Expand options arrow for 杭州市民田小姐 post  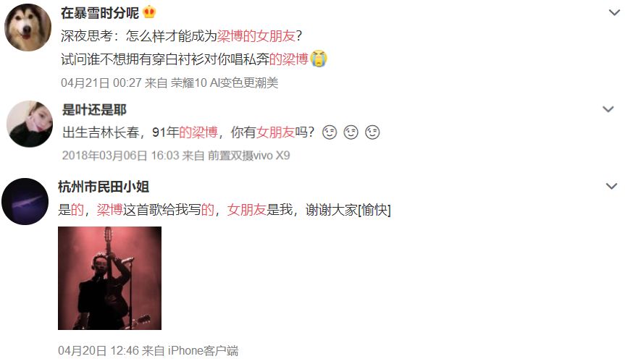(x=611, y=186)
